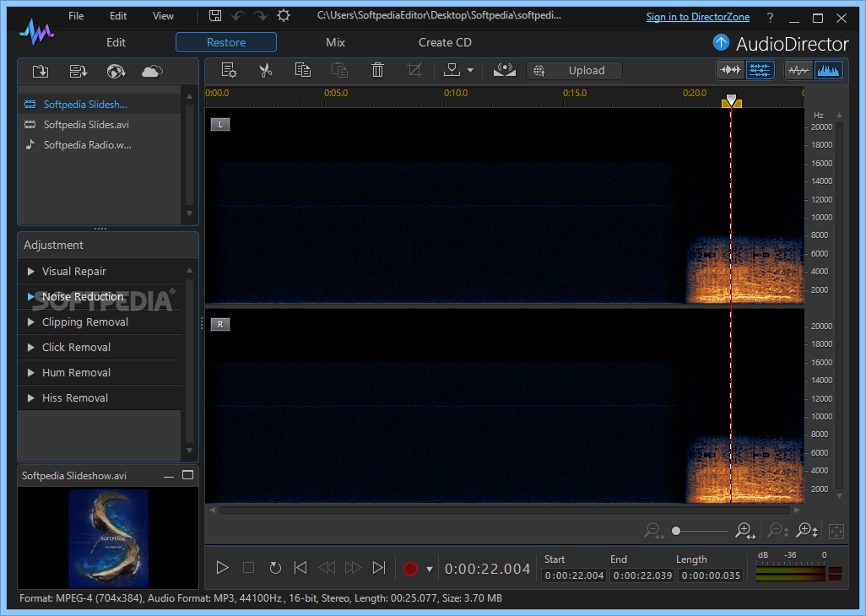Click the undo arrow icon
Image resolution: width=866 pixels, height=616 pixels.
(x=238, y=15)
